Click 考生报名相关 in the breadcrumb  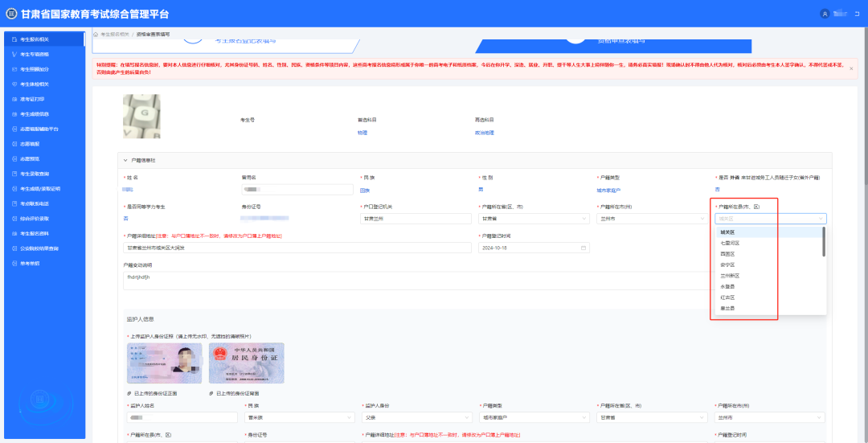(114, 35)
